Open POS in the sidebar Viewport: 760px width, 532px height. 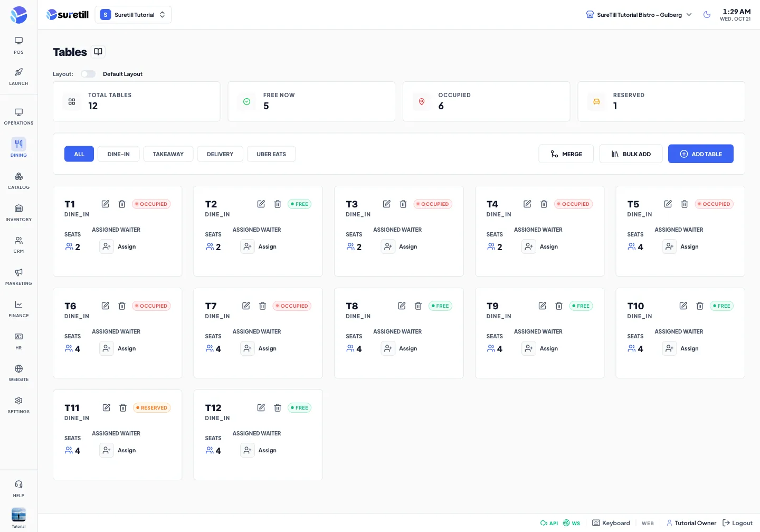(x=18, y=45)
